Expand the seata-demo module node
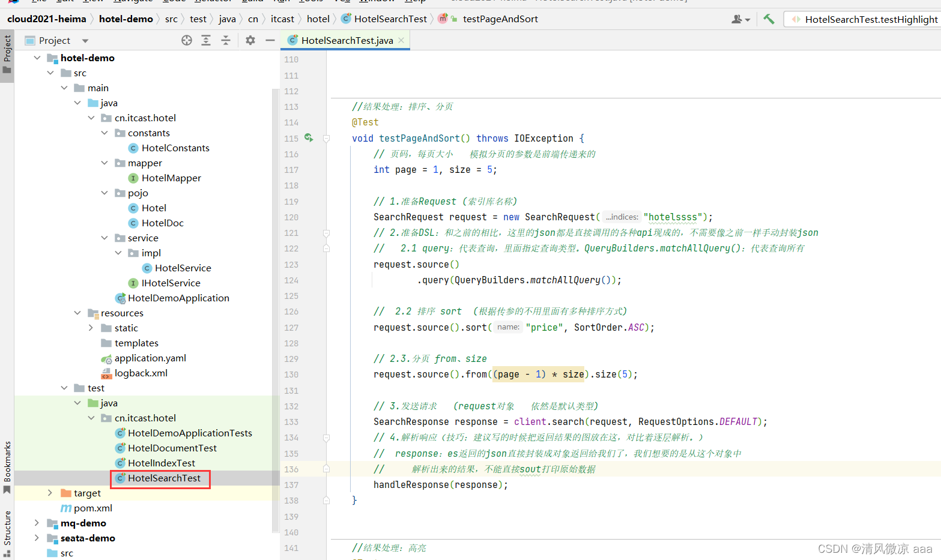 tap(37, 538)
